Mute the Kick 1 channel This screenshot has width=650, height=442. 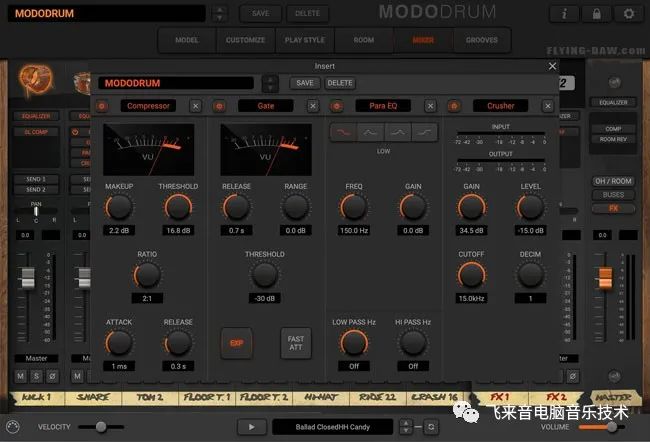tap(21, 376)
